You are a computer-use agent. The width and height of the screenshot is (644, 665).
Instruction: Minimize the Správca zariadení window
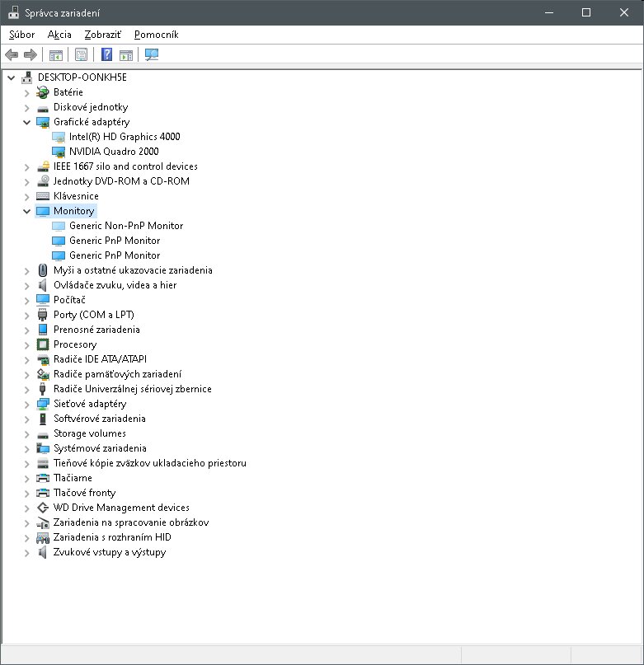549,12
